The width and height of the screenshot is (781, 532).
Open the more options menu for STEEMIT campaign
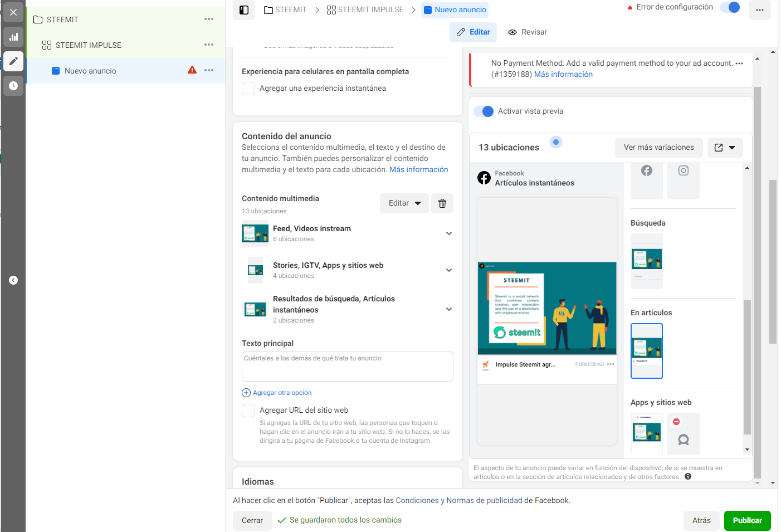[209, 19]
